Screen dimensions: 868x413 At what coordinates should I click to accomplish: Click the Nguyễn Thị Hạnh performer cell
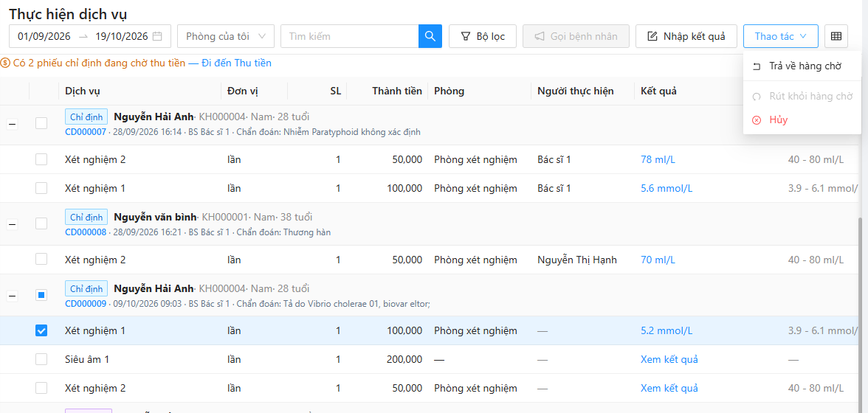[577, 260]
